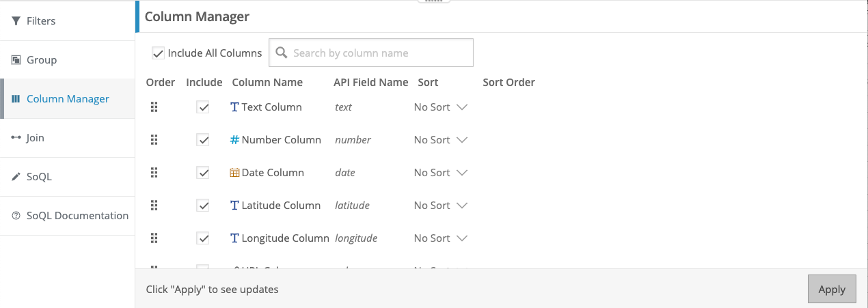Click the 'Column Manager' panel heading

(197, 16)
